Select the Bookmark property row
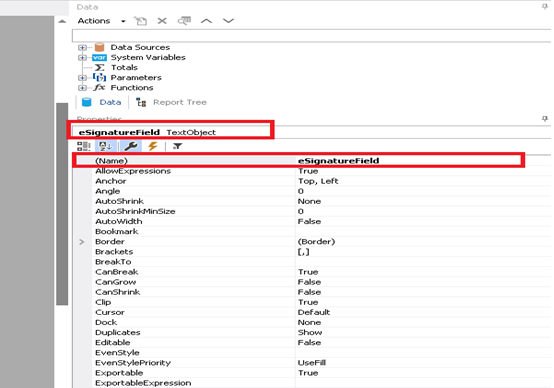The height and width of the screenshot is (388, 554). tap(312, 231)
